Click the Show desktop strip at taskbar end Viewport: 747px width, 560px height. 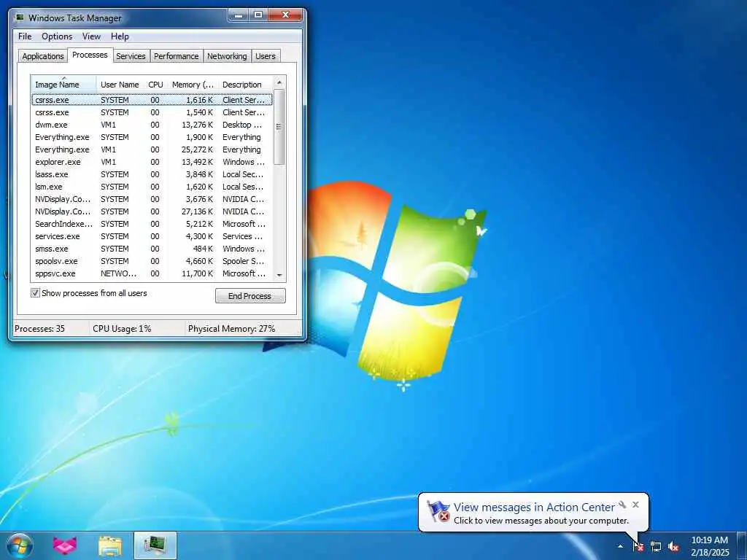pyautogui.click(x=742, y=545)
